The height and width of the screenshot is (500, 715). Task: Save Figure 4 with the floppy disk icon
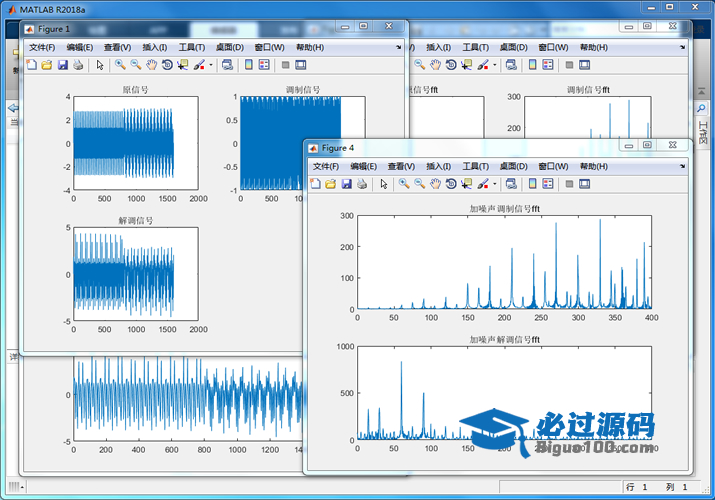click(x=347, y=184)
